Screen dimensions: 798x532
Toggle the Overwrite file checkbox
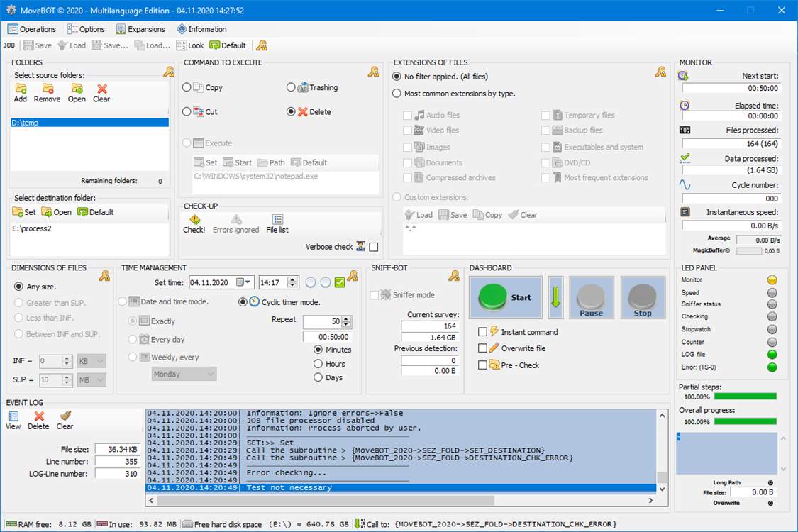point(482,348)
